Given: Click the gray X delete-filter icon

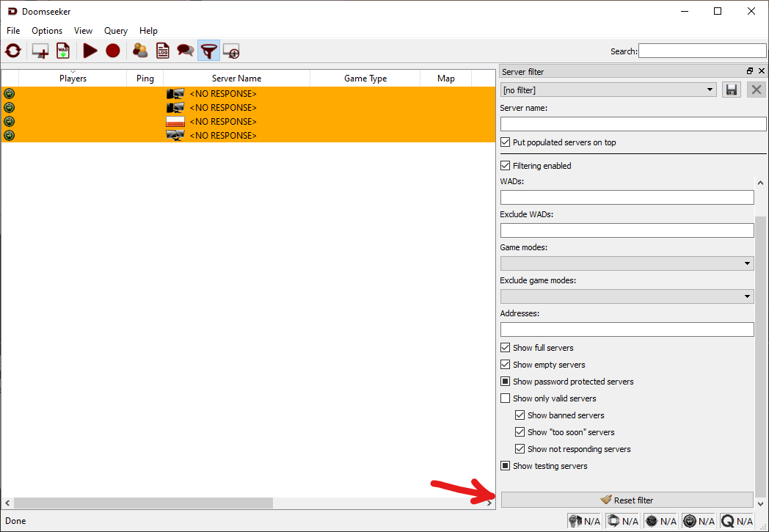Looking at the screenshot, I should pos(757,90).
